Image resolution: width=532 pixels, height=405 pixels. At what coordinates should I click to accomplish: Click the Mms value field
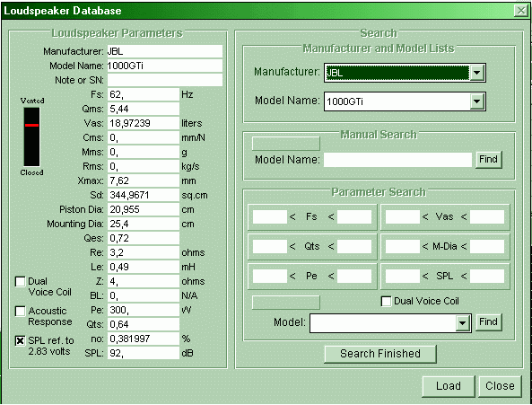tap(144, 152)
